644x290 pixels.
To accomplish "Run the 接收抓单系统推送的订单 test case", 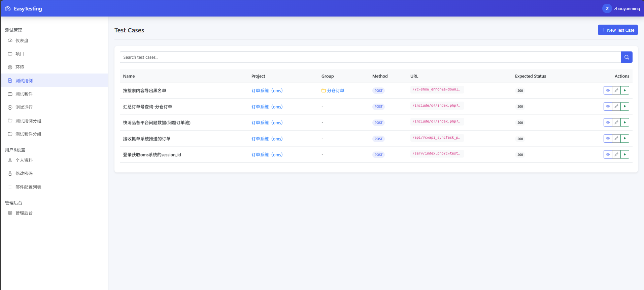I will [x=625, y=138].
